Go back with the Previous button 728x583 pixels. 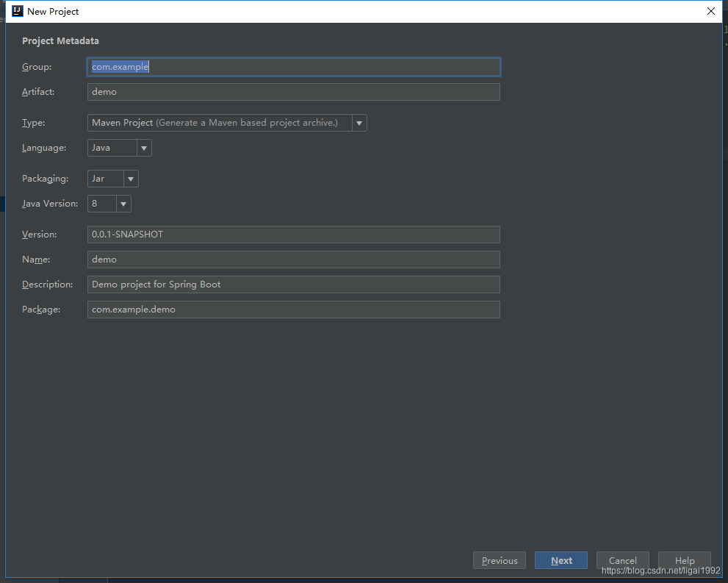click(499, 561)
